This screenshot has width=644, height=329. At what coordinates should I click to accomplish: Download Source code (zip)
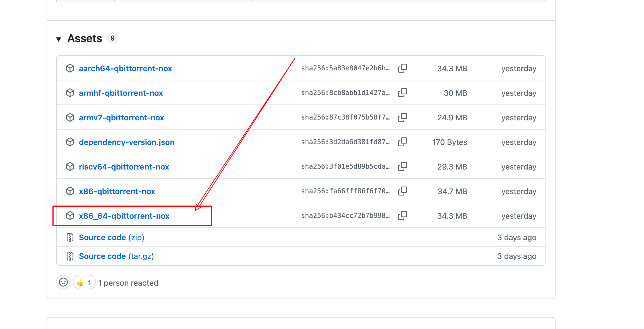click(111, 237)
